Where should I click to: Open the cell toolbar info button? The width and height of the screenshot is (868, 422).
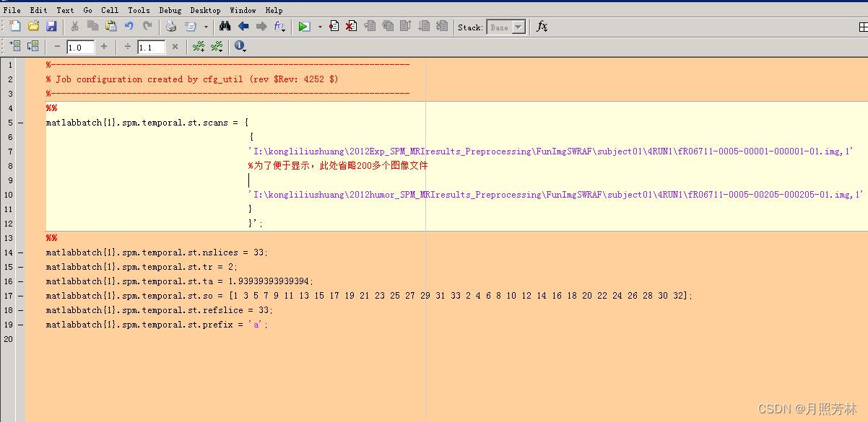point(240,46)
